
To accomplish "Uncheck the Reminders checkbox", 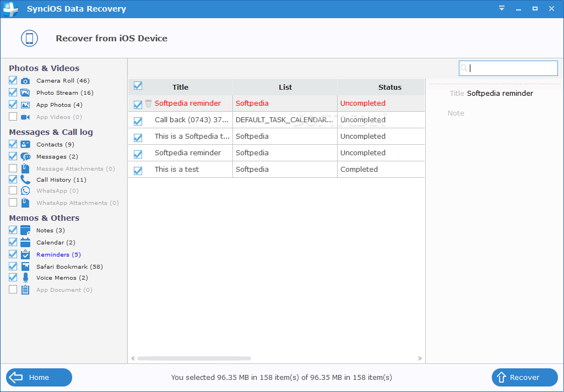I will click(13, 254).
